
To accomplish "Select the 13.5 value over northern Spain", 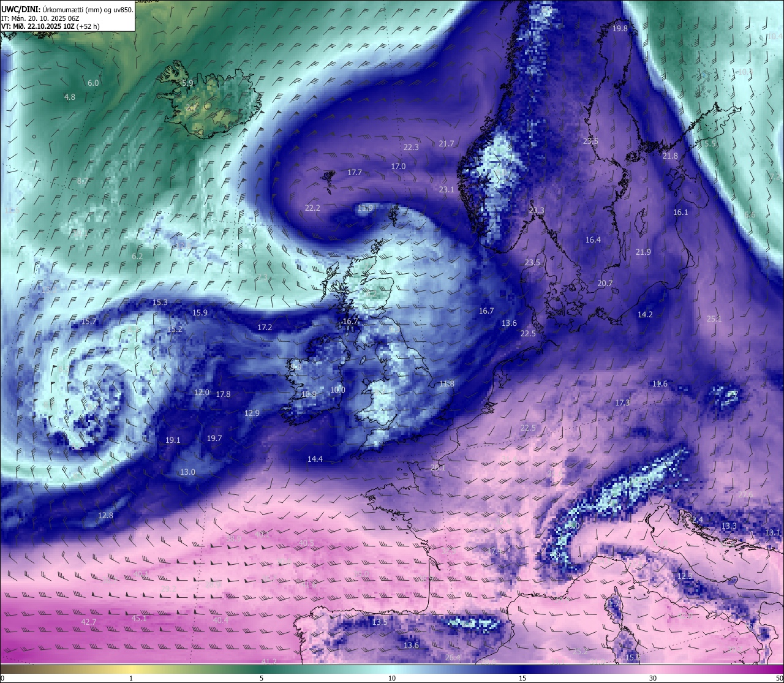I will pyautogui.click(x=380, y=622).
